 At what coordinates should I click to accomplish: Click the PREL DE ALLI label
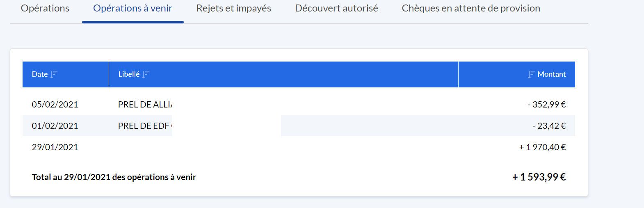click(145, 105)
